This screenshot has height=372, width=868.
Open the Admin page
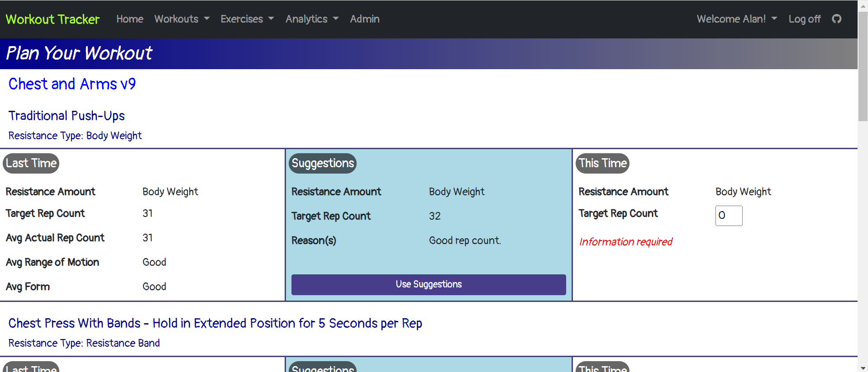click(x=365, y=19)
